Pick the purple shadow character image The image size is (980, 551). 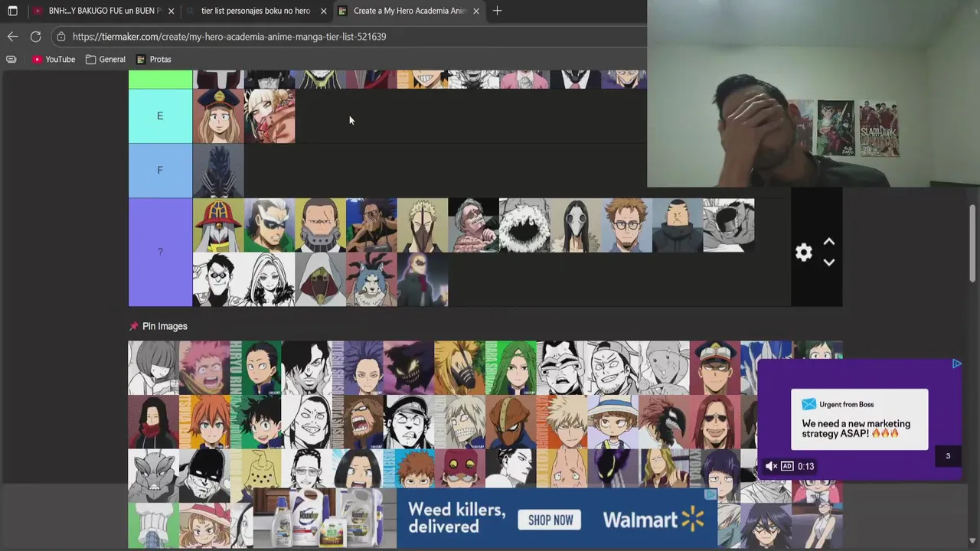409,368
